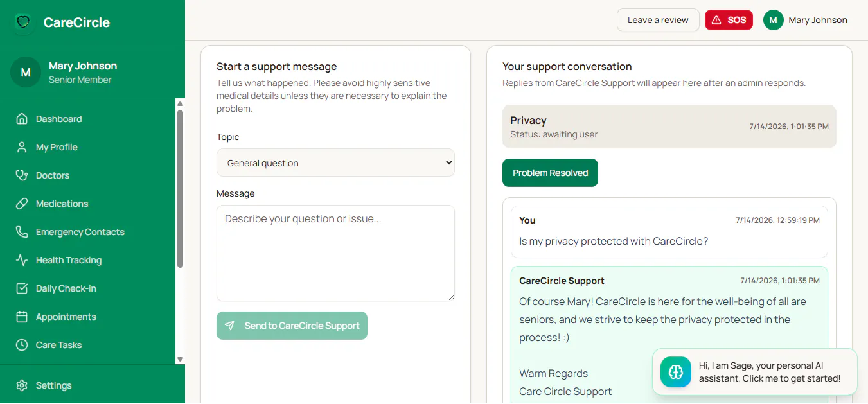Open Dashboard via its house icon
The width and height of the screenshot is (868, 404).
pyautogui.click(x=22, y=119)
